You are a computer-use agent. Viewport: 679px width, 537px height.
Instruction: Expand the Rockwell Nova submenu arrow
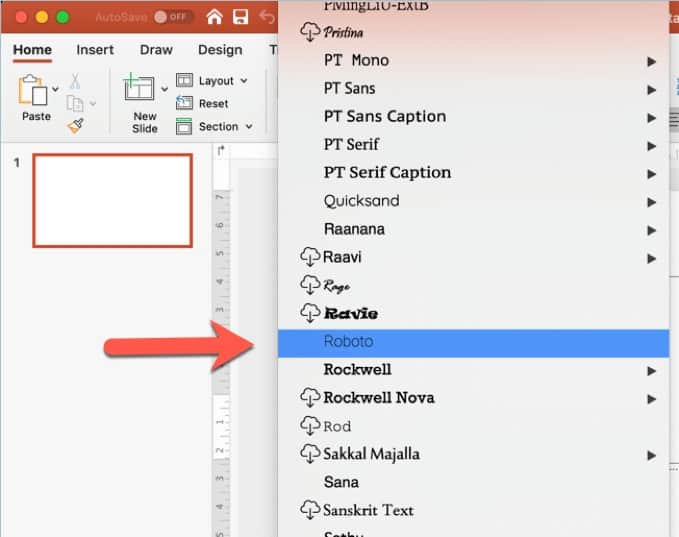click(651, 400)
